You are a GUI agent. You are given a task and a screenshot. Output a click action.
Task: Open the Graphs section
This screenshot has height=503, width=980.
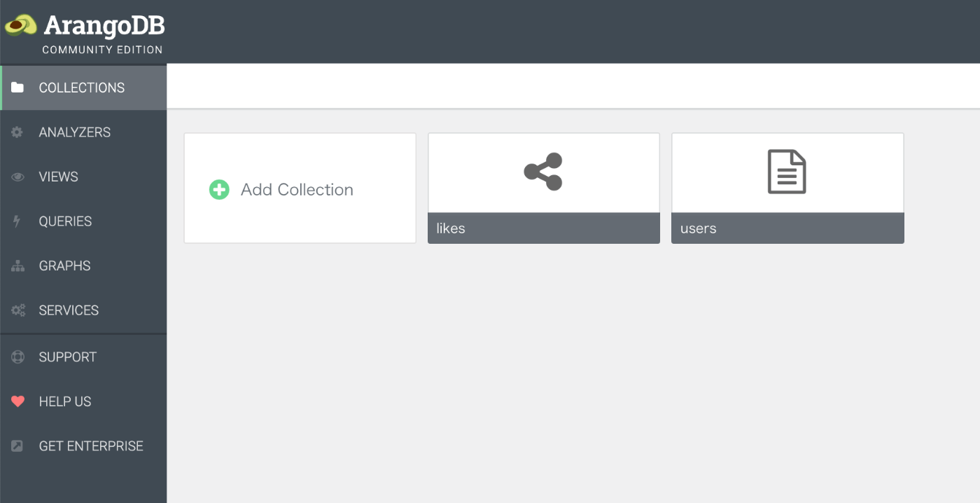click(x=83, y=266)
